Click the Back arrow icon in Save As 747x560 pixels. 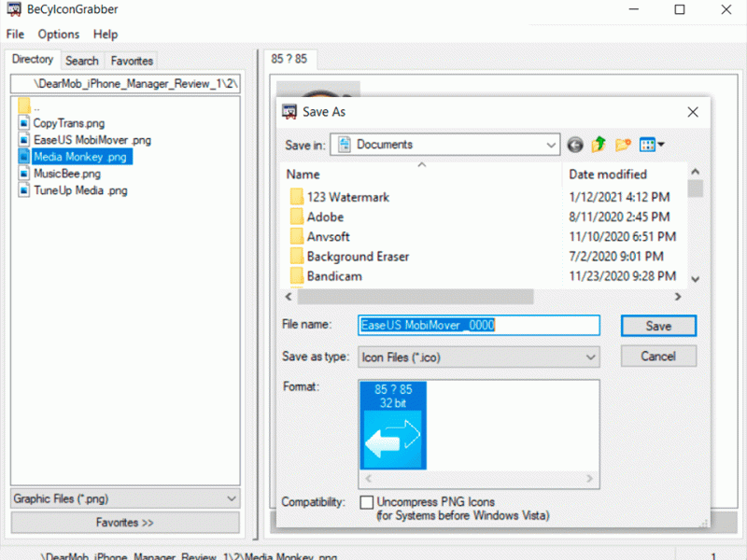575,145
